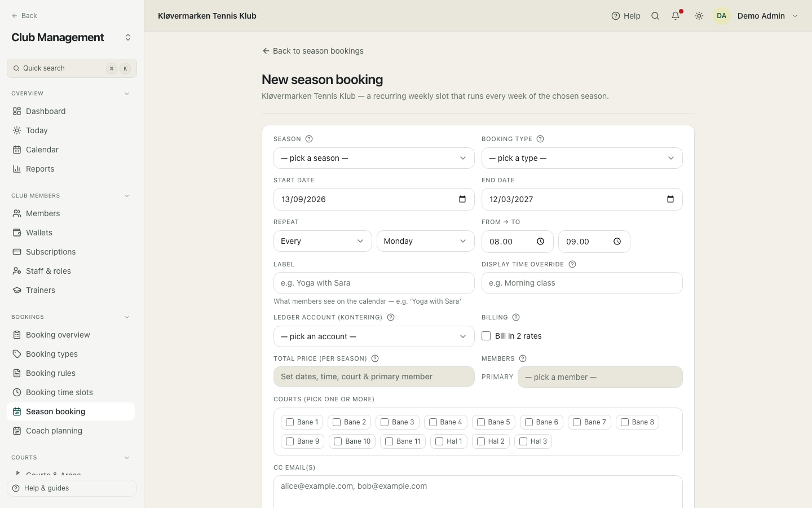This screenshot has height=508, width=812.
Task: Click the Total Price help icon
Action: tap(375, 358)
